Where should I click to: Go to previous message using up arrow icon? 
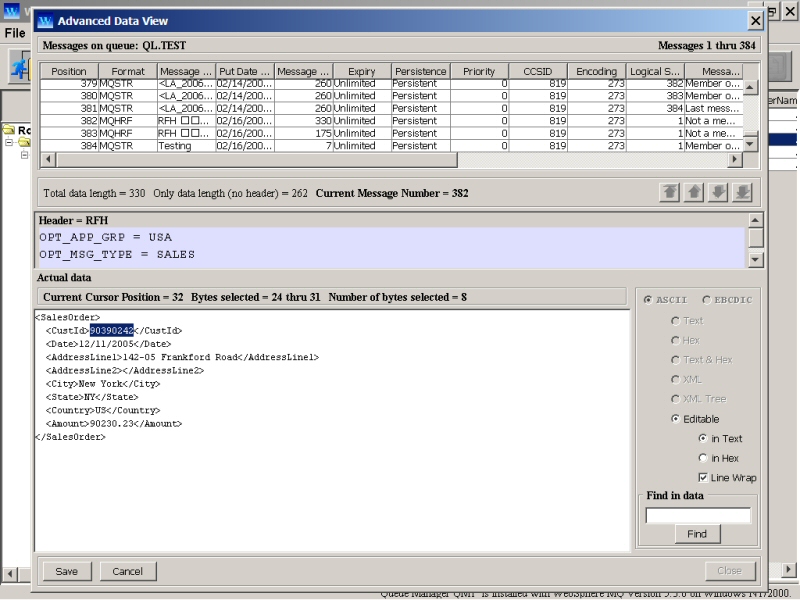click(x=694, y=192)
